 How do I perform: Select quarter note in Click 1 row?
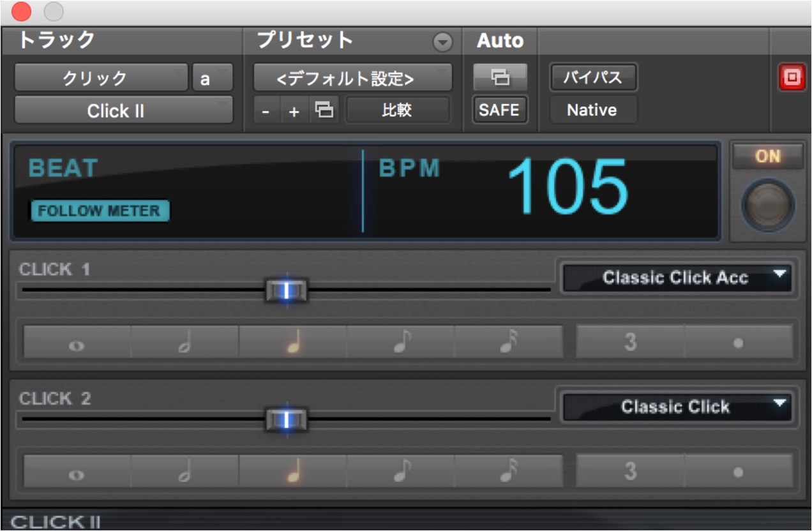point(293,343)
